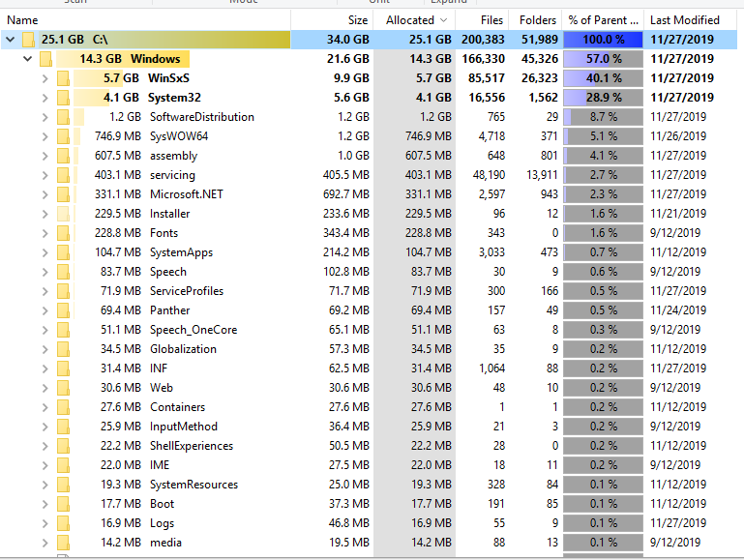Sort by the Files column header

(x=482, y=20)
